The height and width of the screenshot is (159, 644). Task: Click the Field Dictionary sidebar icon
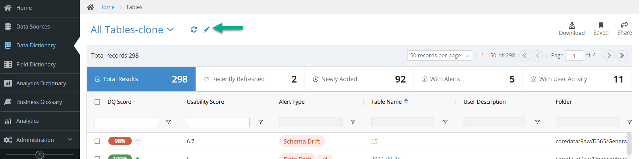8,64
